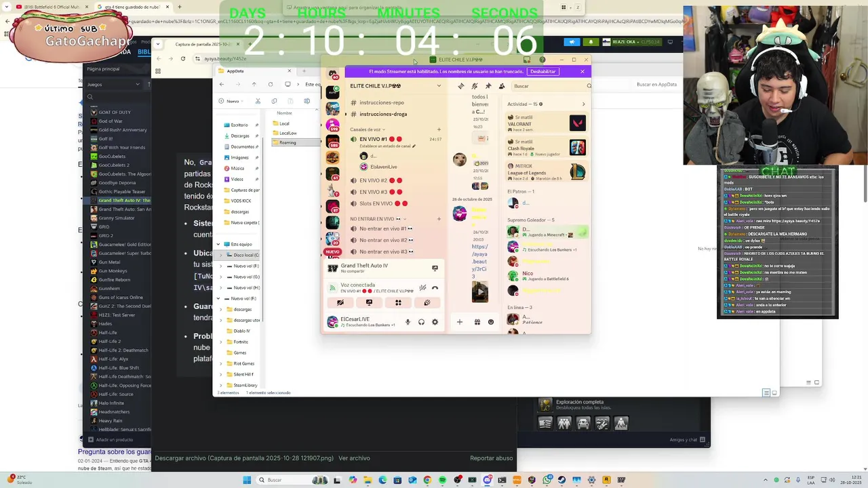The height and width of the screenshot is (488, 868).
Task: Expand Disco local (C:) in File Explorer
Action: (x=220, y=255)
